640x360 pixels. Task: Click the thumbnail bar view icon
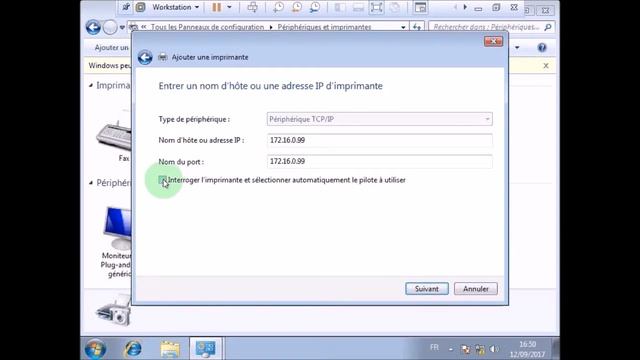[358, 7]
